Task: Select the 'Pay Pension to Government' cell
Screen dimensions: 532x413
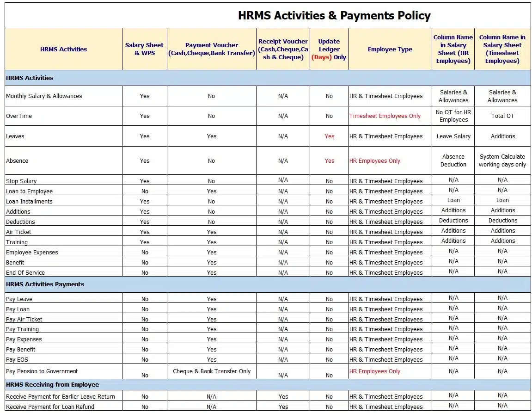Action: [63, 371]
